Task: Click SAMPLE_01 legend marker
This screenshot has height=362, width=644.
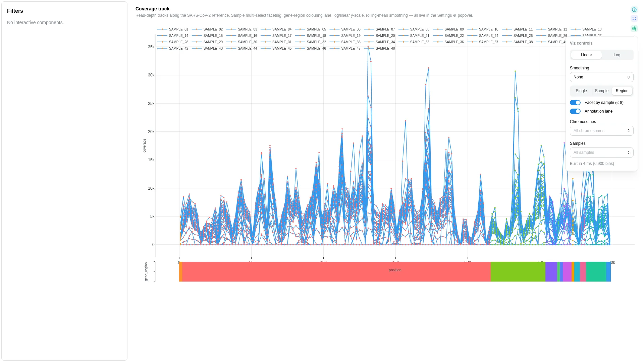Action: click(162, 29)
